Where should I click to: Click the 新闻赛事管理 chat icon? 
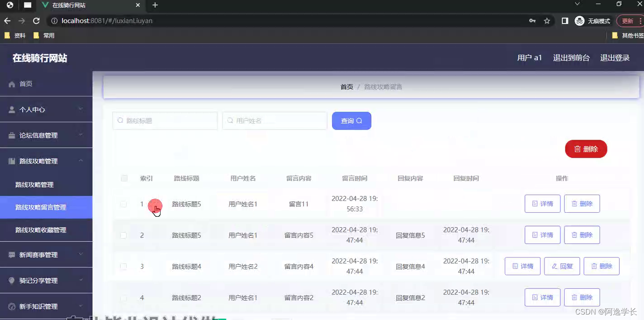(x=12, y=255)
